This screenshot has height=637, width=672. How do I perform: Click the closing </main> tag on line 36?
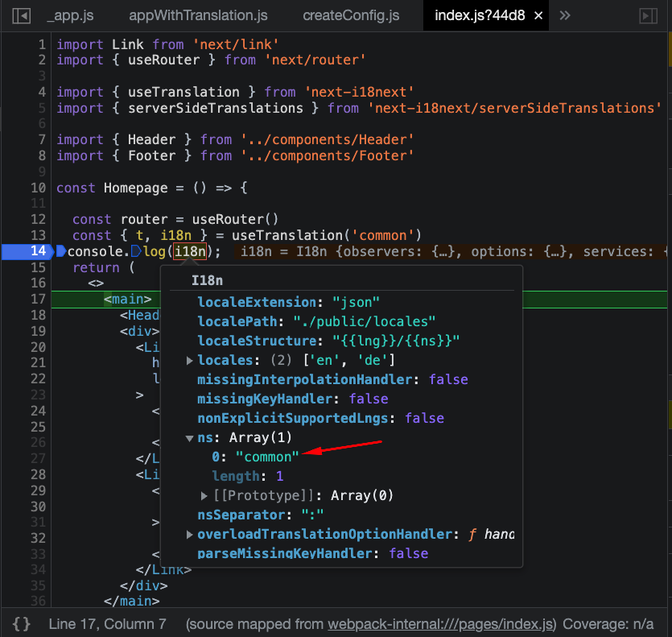coord(131,601)
